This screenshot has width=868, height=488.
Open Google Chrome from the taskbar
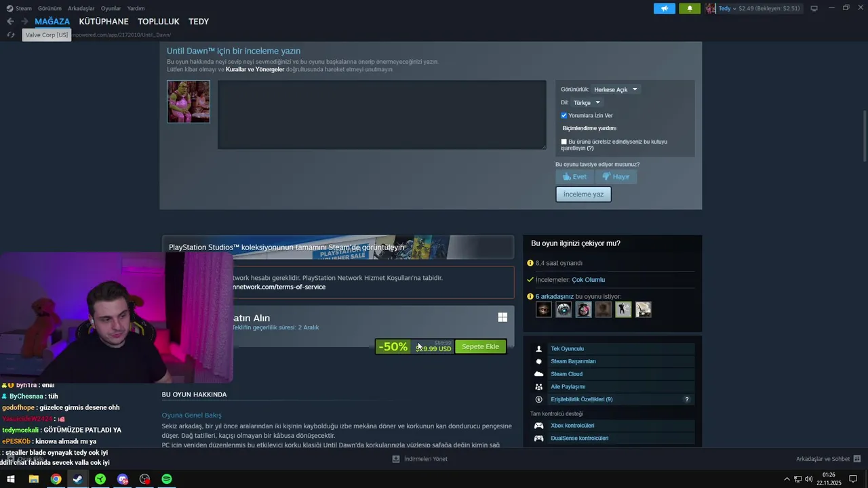(56, 479)
